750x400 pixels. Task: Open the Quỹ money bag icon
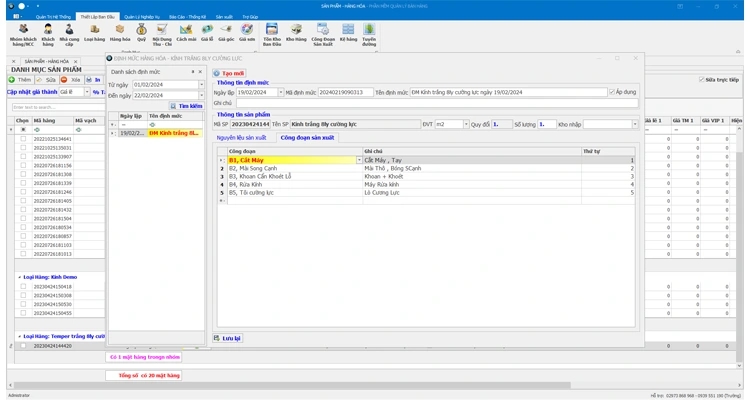tap(141, 31)
